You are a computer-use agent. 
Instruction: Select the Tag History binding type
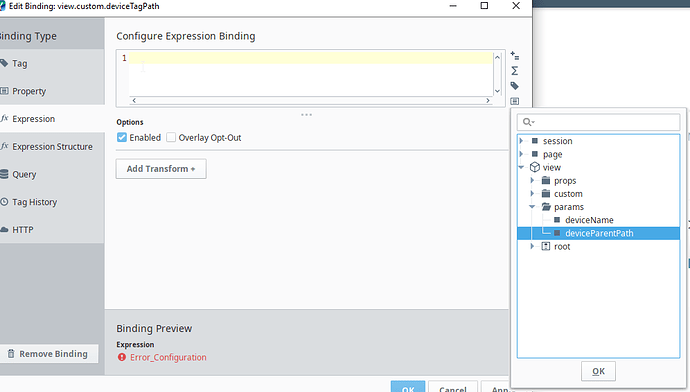click(52, 202)
